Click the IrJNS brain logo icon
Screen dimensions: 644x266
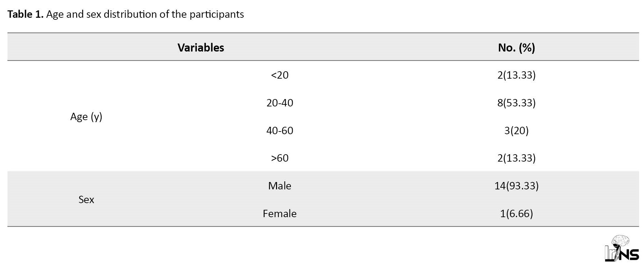(x=622, y=248)
